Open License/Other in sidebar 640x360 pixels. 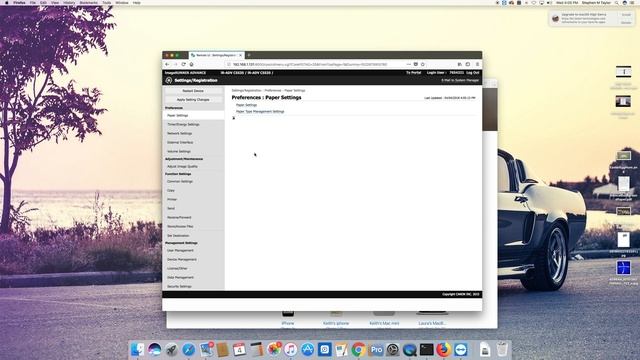[177, 269]
